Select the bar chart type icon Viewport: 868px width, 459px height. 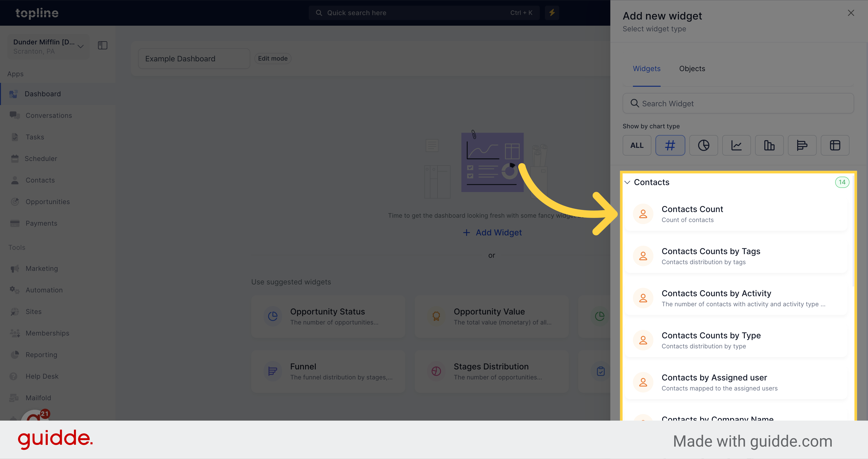tap(769, 145)
